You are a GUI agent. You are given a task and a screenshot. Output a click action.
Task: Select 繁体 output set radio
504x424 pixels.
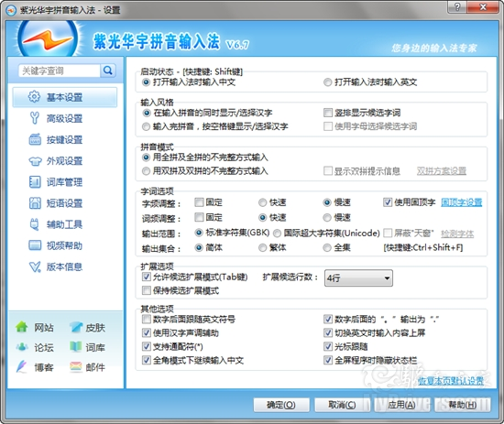click(x=263, y=247)
